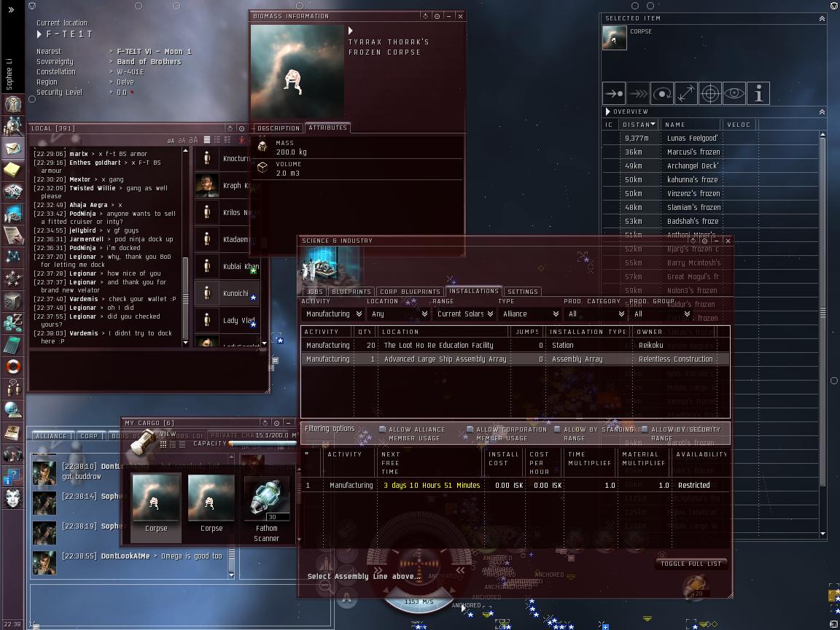Image resolution: width=840 pixels, height=630 pixels.
Task: Open the lifebuoy help icon
Action: point(13,367)
